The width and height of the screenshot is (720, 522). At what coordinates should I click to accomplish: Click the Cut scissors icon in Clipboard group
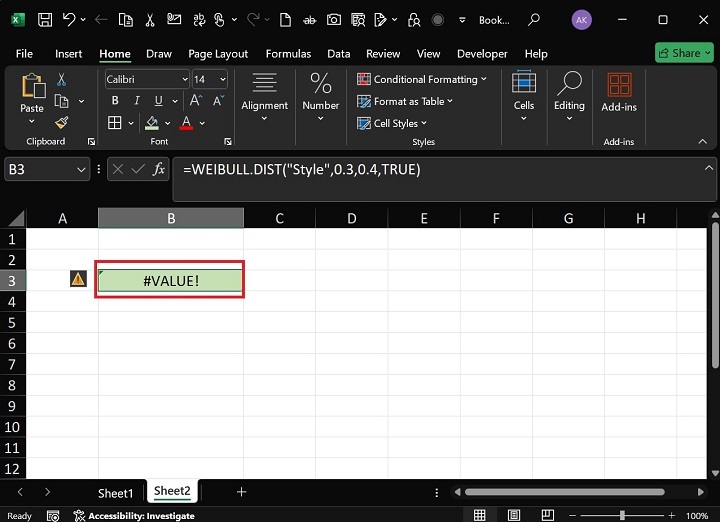(62, 79)
